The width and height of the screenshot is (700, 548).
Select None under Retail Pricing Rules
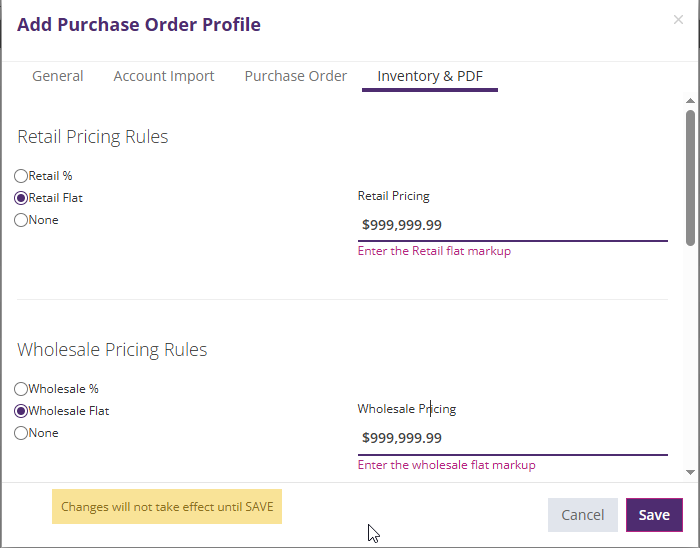point(21,220)
